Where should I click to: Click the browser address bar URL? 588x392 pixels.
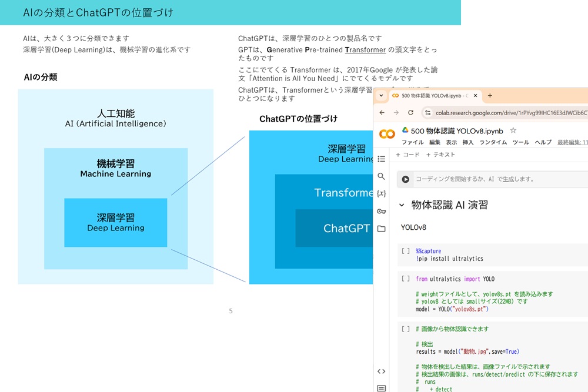511,113
